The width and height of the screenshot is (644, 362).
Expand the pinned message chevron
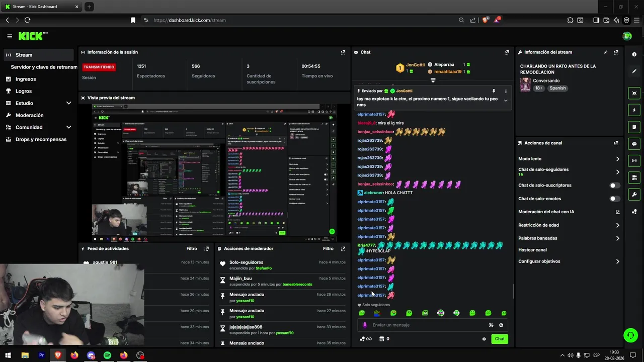pos(506,101)
